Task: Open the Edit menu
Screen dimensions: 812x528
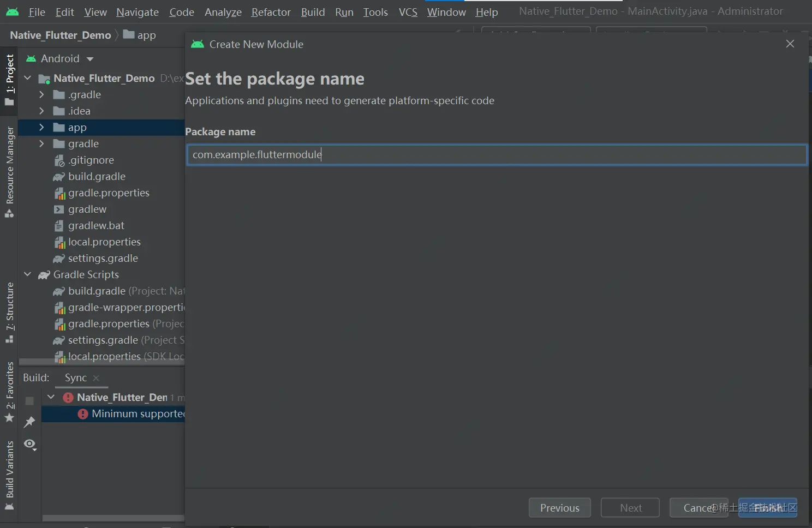Action: [64, 12]
